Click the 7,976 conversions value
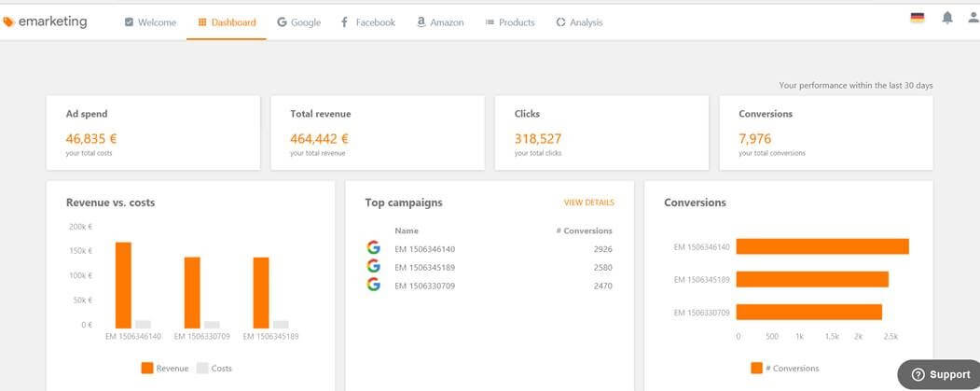 click(755, 139)
